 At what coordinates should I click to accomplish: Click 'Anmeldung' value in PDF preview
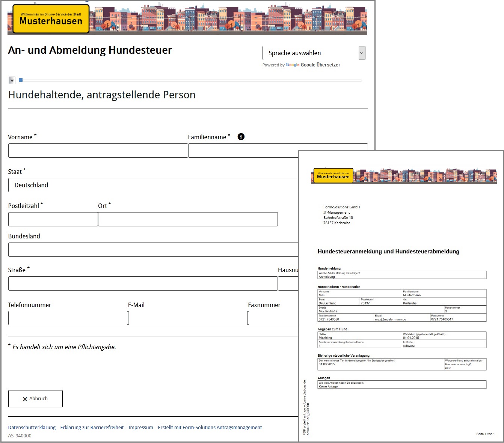coord(326,277)
